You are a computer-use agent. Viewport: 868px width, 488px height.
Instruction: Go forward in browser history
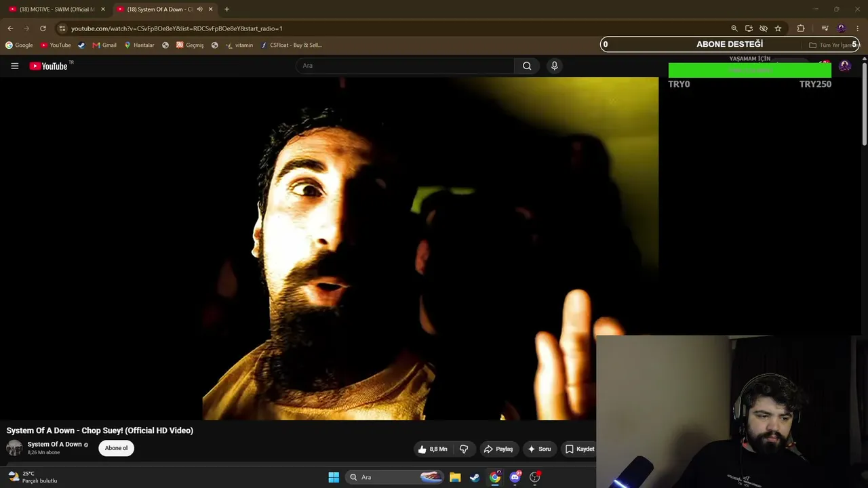pyautogui.click(x=26, y=28)
